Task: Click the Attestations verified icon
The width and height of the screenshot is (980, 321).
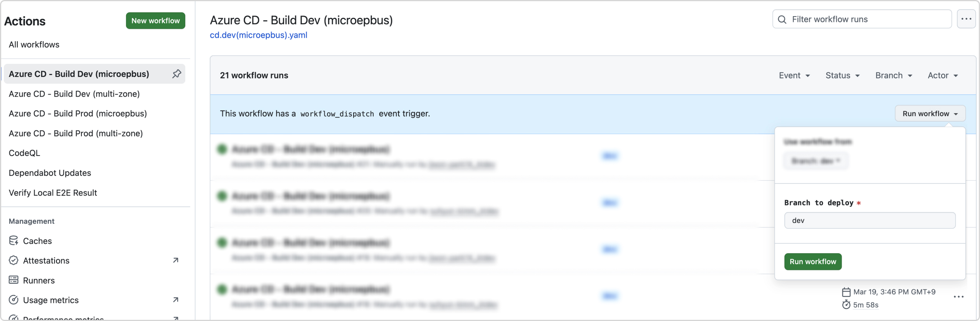Action: pos(13,261)
